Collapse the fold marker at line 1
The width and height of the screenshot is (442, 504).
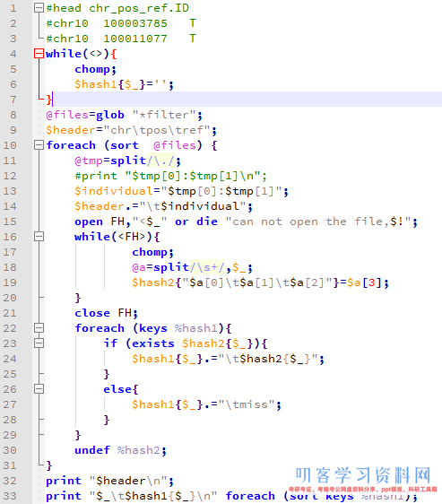pos(39,8)
